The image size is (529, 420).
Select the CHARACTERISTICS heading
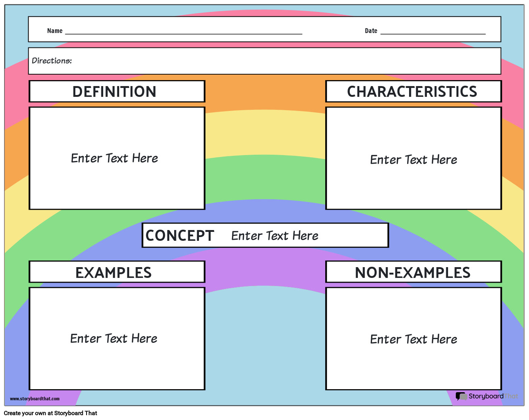coord(412,92)
